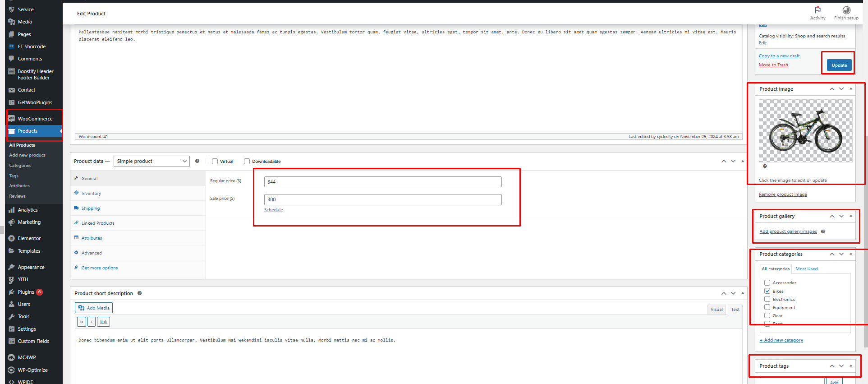This screenshot has width=868, height=384.
Task: Click the help icon beside product type
Action: click(197, 161)
